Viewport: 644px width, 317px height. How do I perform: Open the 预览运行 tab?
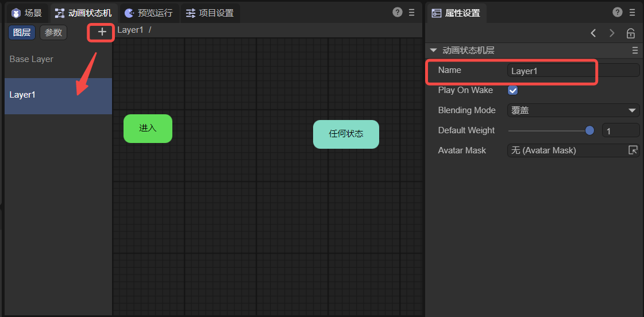tap(148, 13)
